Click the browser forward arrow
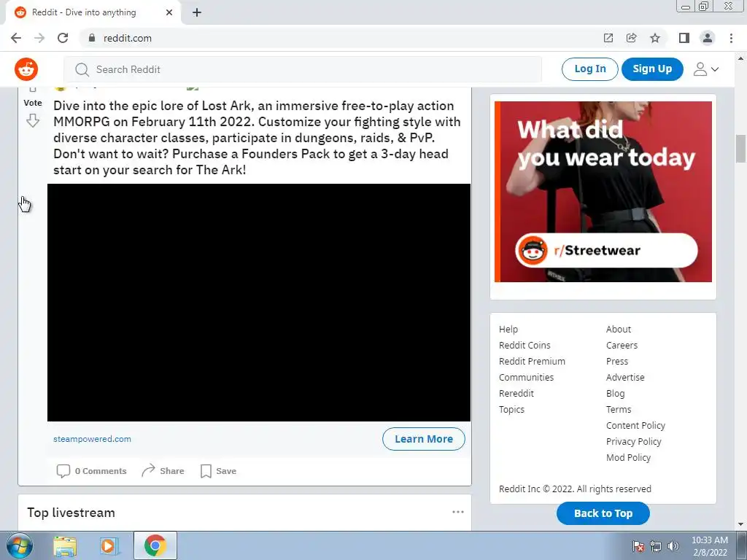The width and height of the screenshot is (747, 560). [x=39, y=38]
